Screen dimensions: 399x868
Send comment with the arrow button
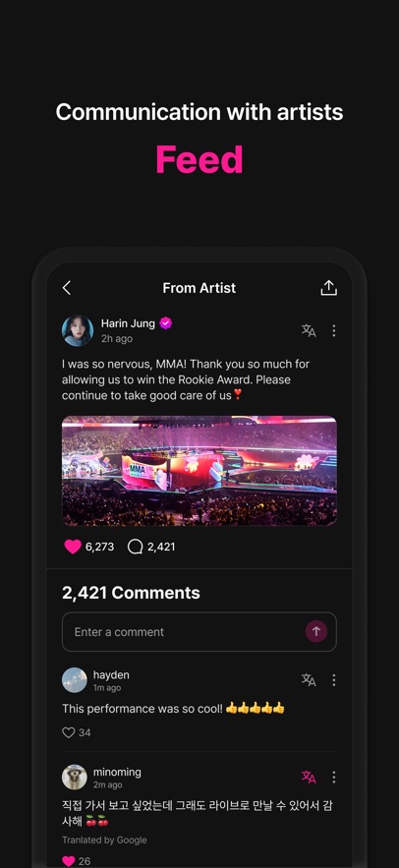pyautogui.click(x=316, y=632)
